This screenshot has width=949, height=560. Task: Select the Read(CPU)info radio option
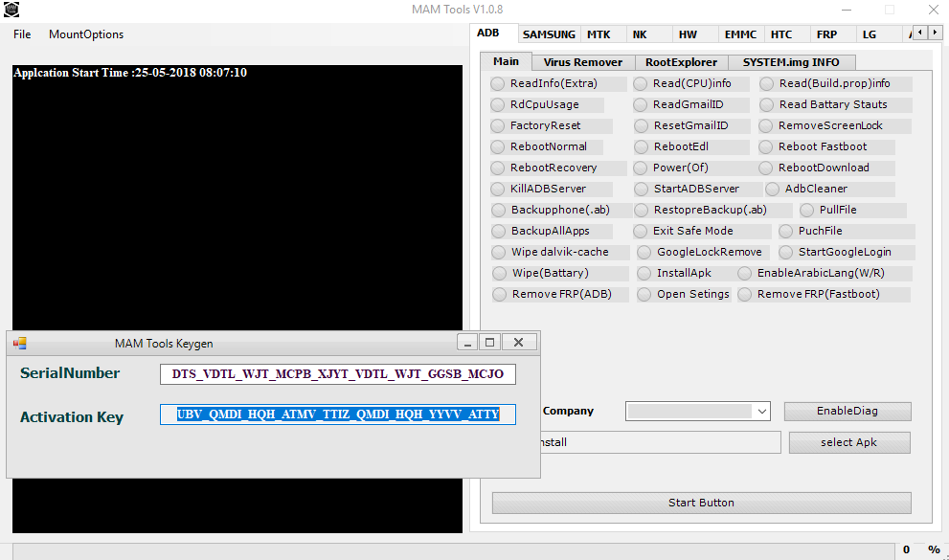(x=641, y=83)
